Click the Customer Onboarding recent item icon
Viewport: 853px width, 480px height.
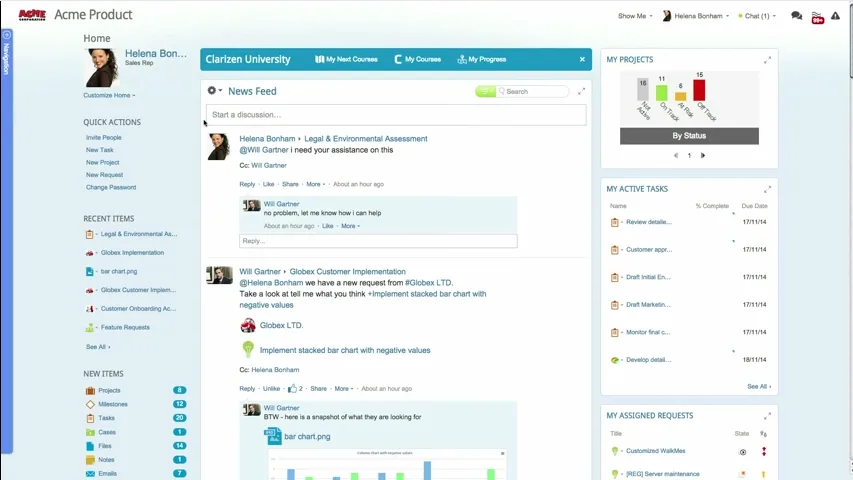tap(89, 309)
